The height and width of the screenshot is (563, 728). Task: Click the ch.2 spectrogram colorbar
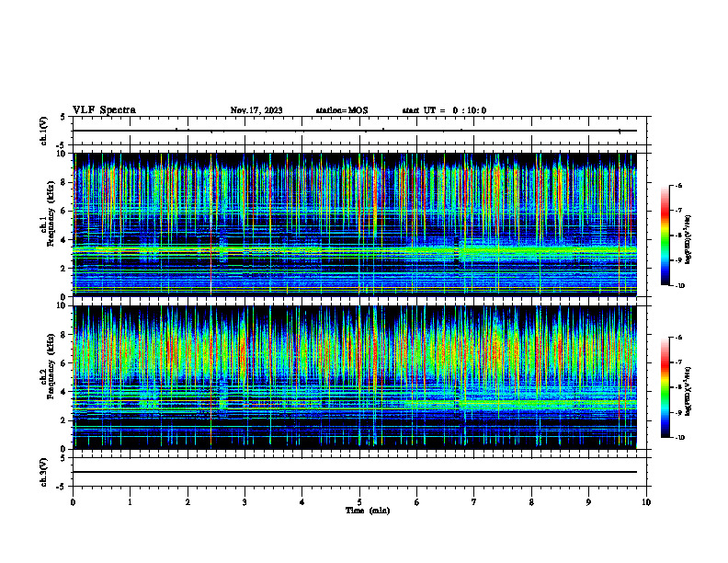point(665,387)
